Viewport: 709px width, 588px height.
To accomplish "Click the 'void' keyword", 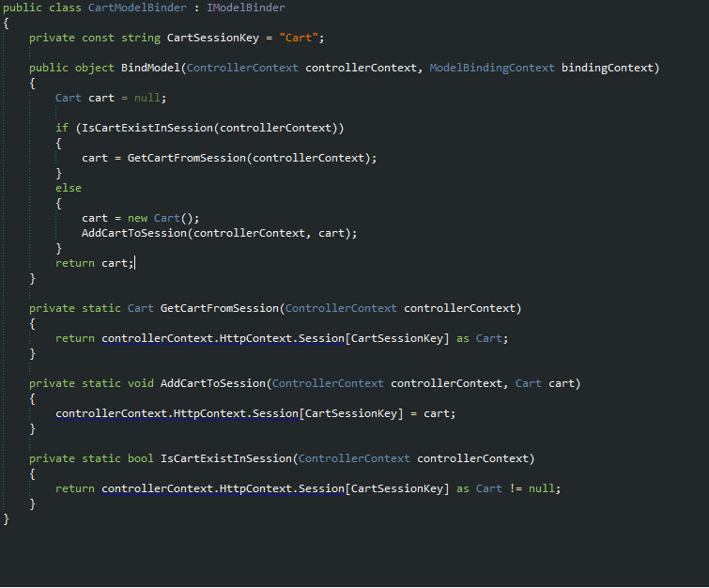I will pos(141,383).
